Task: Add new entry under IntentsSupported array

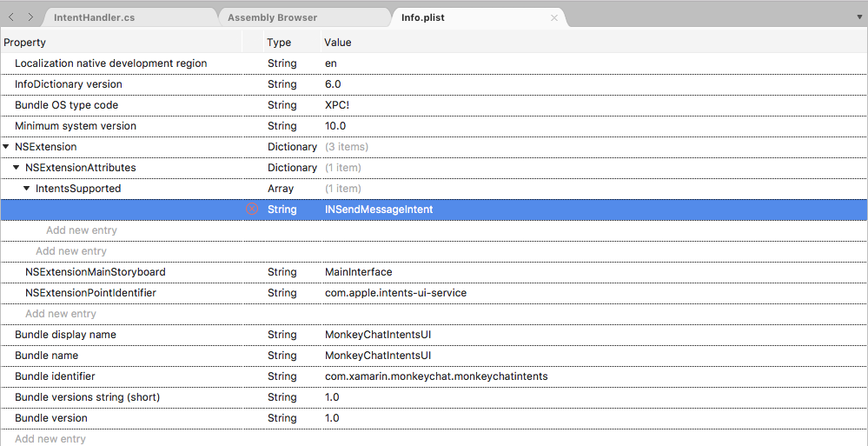Action: [81, 230]
